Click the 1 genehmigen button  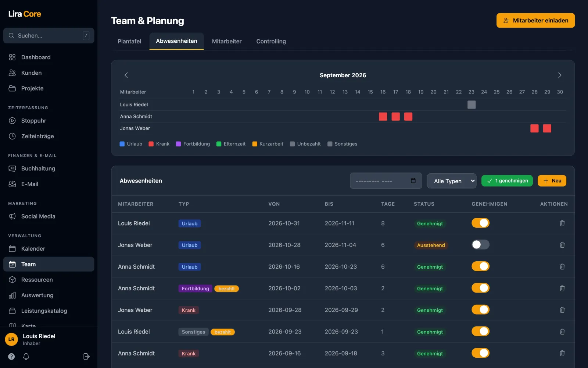tap(507, 181)
